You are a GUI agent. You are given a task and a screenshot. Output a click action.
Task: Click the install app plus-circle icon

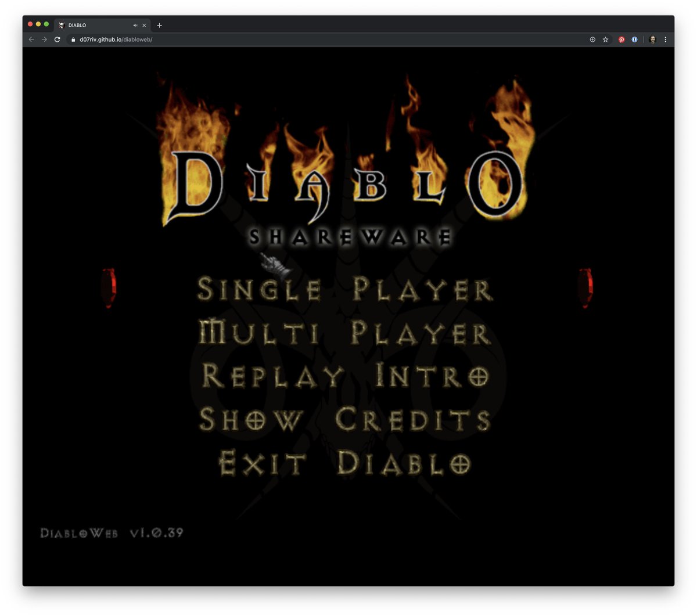pos(592,39)
